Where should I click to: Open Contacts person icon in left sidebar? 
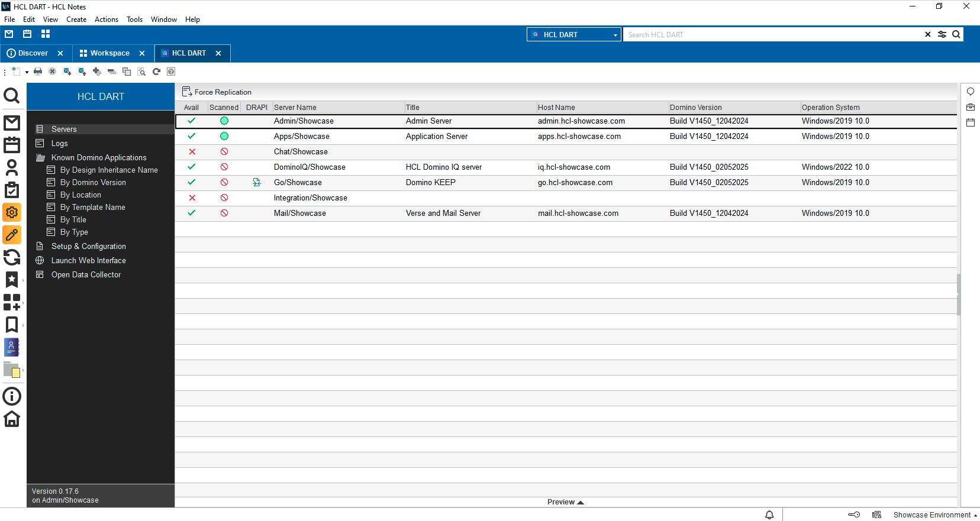click(x=12, y=167)
